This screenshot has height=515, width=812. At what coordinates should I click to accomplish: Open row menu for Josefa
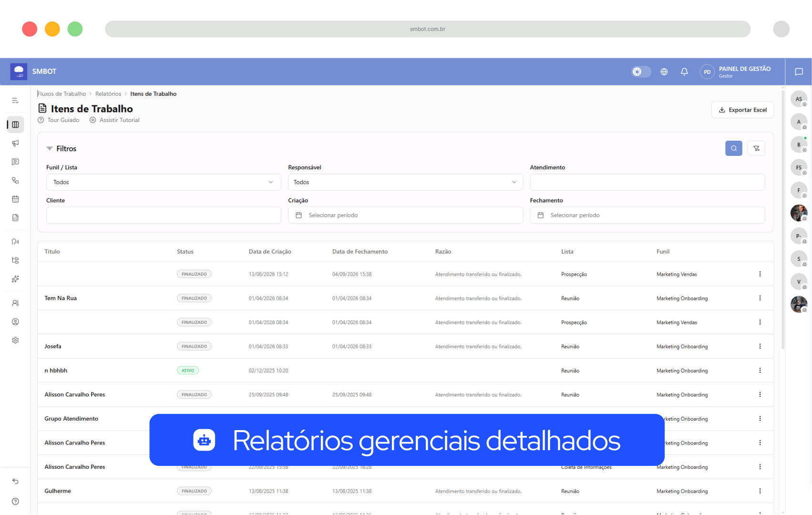pos(760,346)
